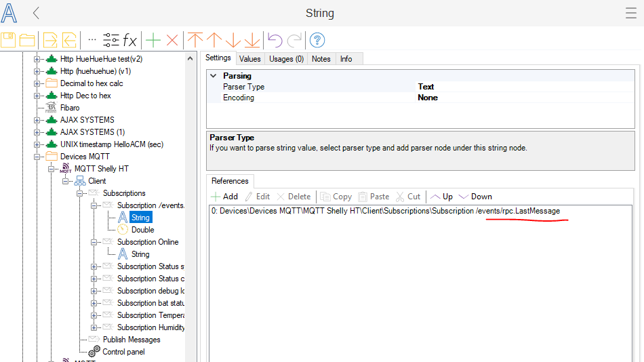
Task: Open the Notes tab
Action: [x=321, y=59]
